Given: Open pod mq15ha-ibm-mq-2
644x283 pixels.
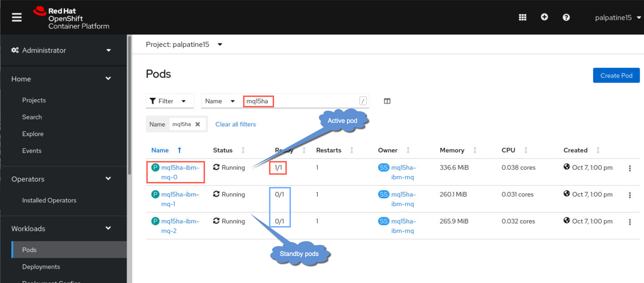Looking at the screenshot, I should (180, 226).
